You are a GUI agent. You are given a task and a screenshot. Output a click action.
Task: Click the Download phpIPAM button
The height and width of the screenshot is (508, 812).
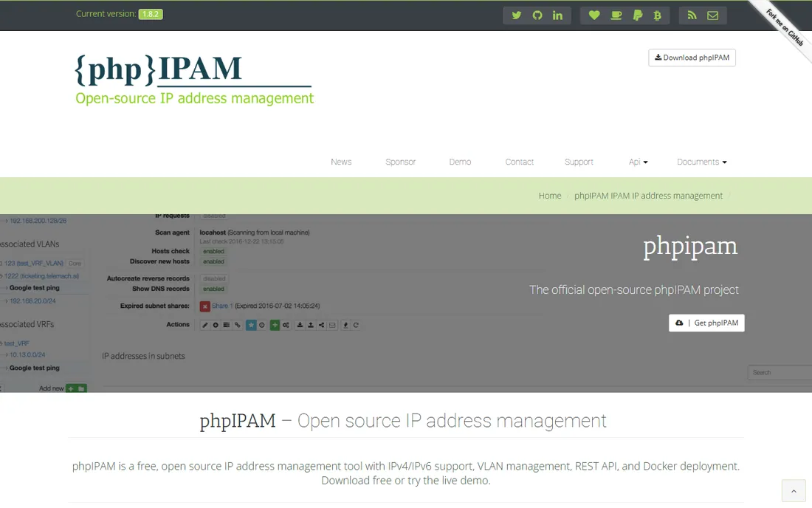coord(692,58)
